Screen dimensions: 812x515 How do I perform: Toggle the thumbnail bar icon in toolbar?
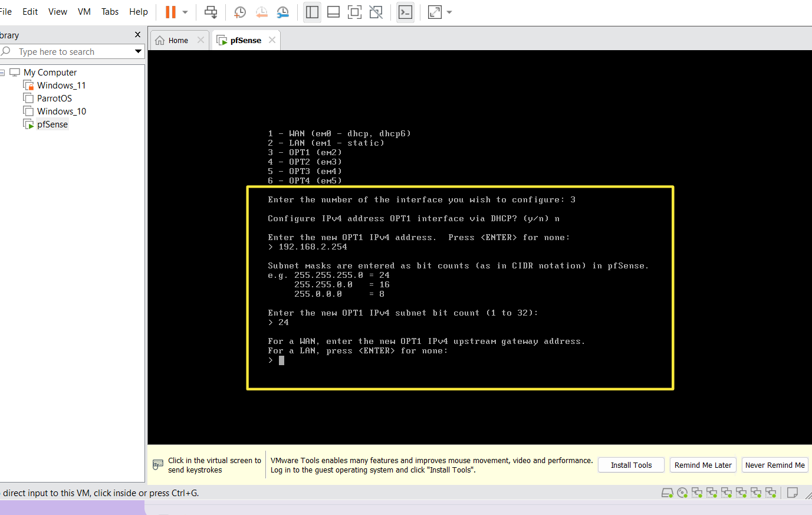(333, 12)
